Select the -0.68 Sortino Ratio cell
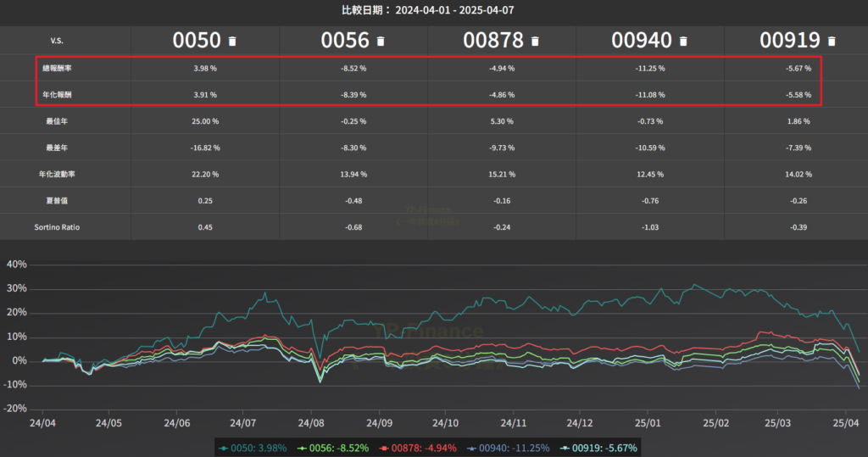This screenshot has width=868, height=457. 353,227
